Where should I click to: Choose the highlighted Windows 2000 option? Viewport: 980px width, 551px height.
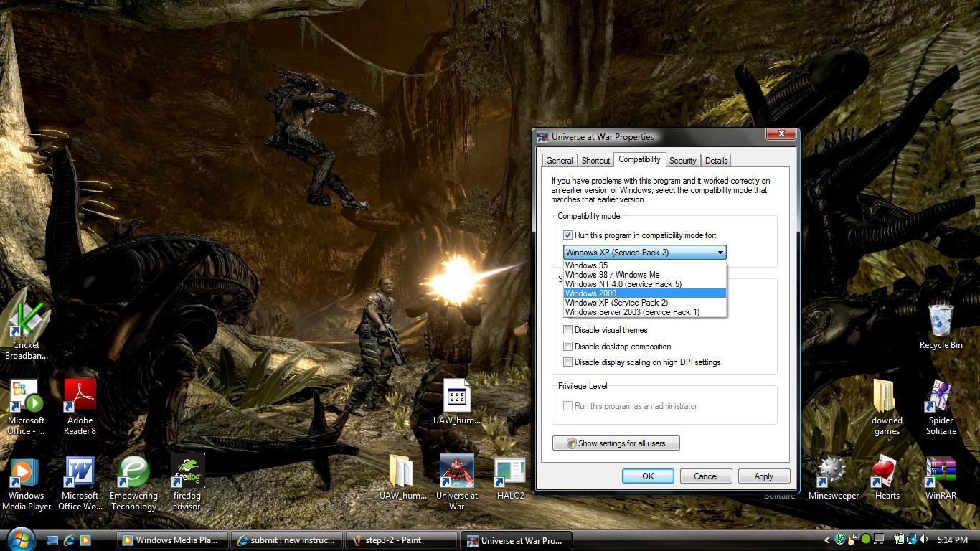click(x=645, y=293)
